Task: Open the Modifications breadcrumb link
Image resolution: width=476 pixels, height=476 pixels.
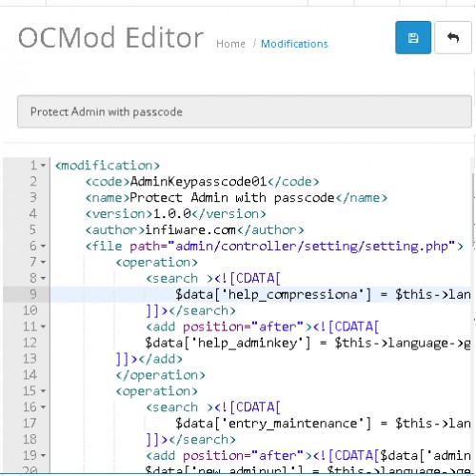Action: coord(294,44)
